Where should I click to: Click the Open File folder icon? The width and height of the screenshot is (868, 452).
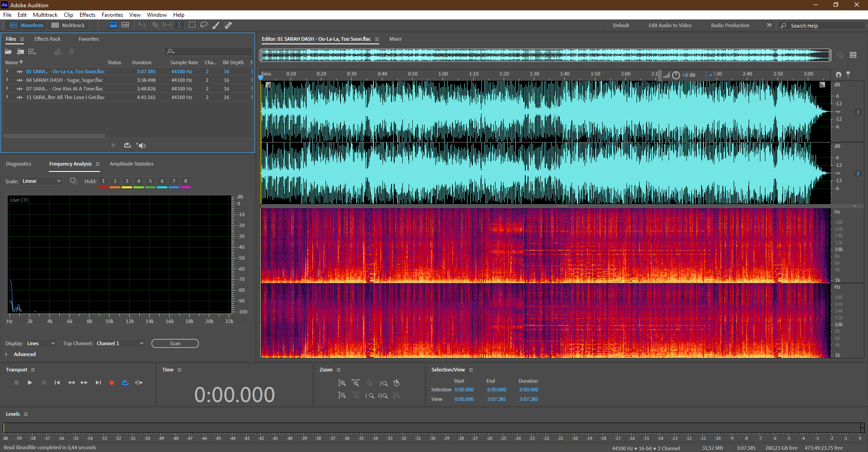pyautogui.click(x=8, y=52)
